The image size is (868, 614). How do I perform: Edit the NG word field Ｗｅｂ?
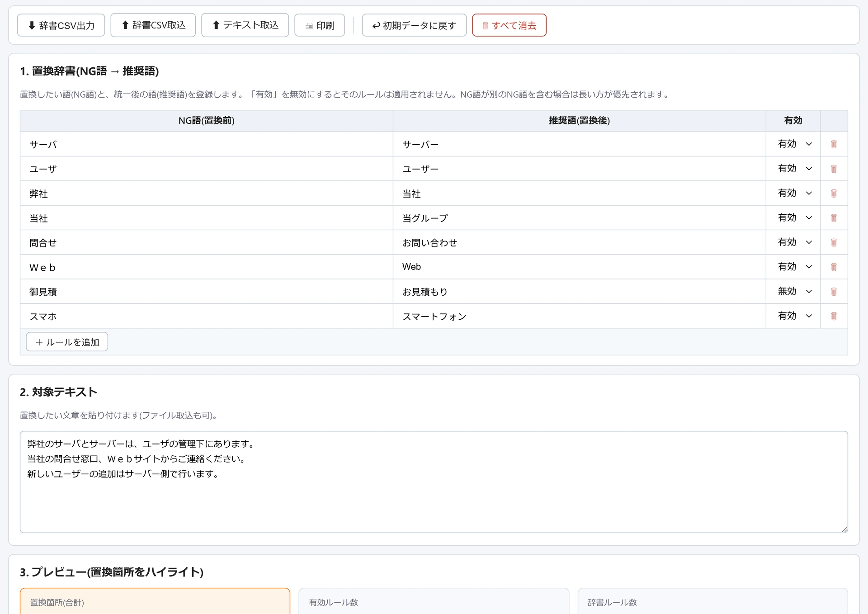(x=207, y=267)
